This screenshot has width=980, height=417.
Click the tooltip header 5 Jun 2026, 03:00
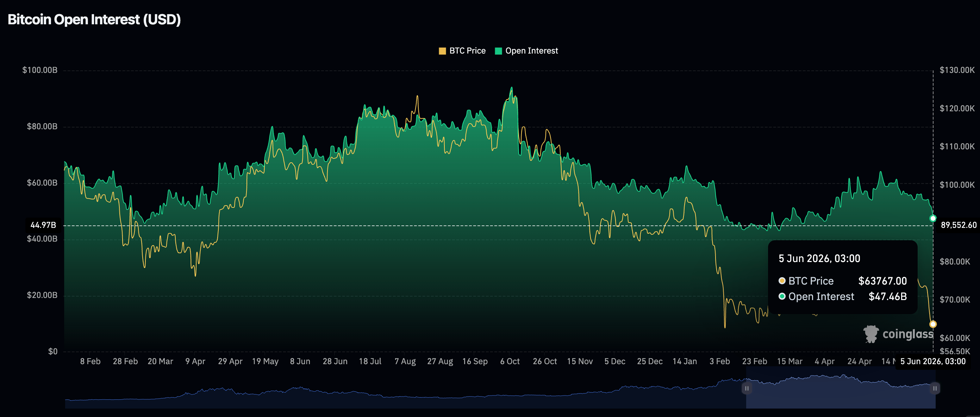coord(819,259)
